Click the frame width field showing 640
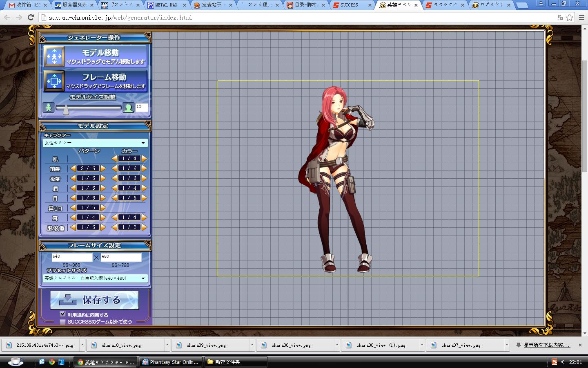This screenshot has height=368, width=588. [x=72, y=257]
